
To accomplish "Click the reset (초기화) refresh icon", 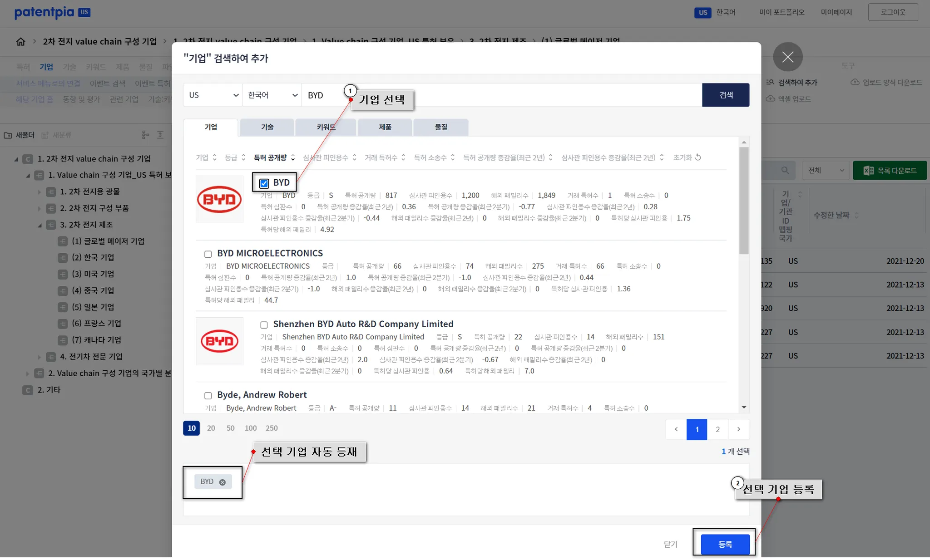I will coord(698,157).
